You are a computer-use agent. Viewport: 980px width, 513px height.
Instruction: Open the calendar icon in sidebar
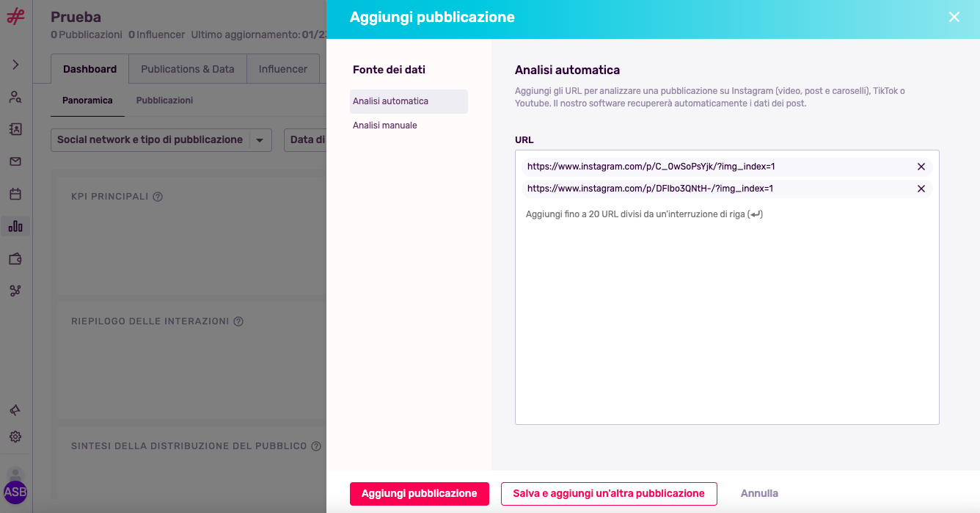click(x=15, y=194)
